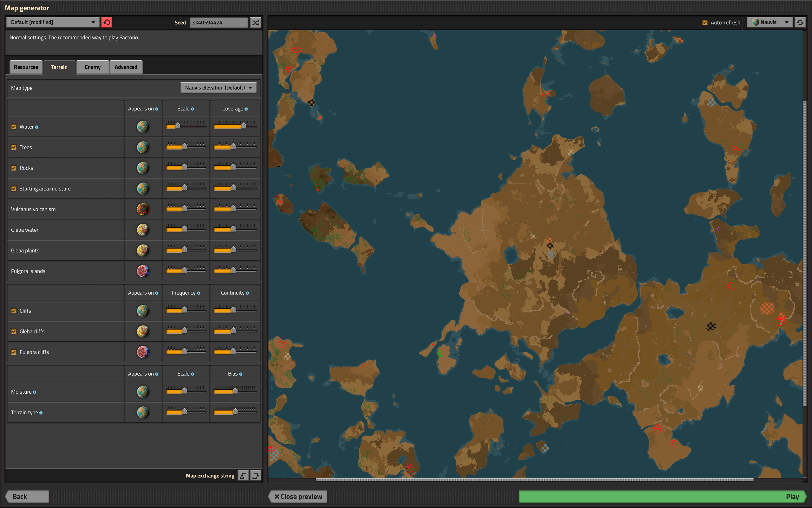Image resolution: width=812 pixels, height=508 pixels.
Task: Click planet icon in Starting area moisture row
Action: 143,189
